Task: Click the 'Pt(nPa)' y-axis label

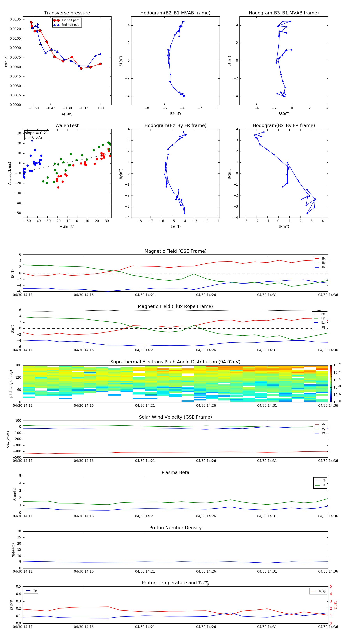Action: (x=6, y=61)
